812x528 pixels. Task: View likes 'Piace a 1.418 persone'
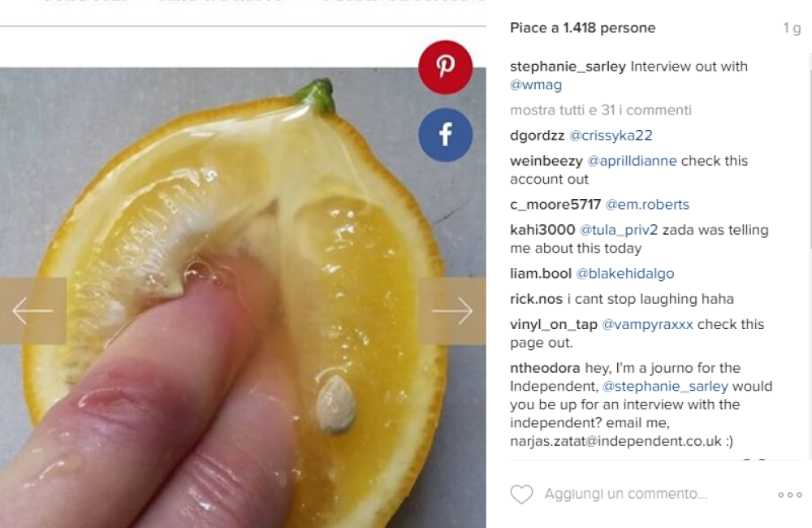(x=582, y=28)
